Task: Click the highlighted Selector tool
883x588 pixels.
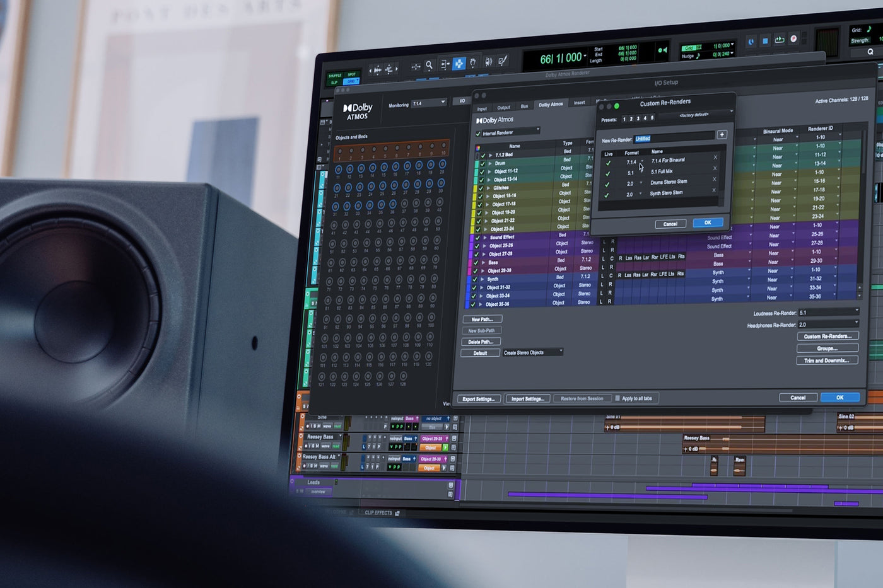Action: 459,64
